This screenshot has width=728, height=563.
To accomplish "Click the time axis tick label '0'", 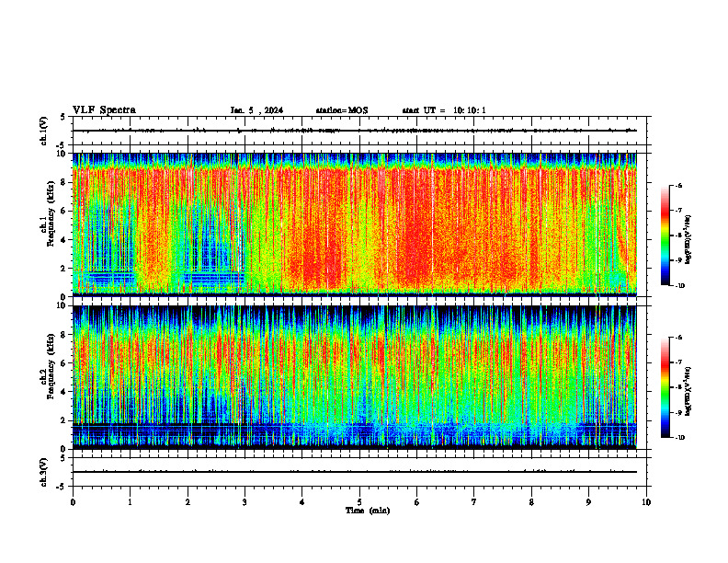I will [x=73, y=502].
